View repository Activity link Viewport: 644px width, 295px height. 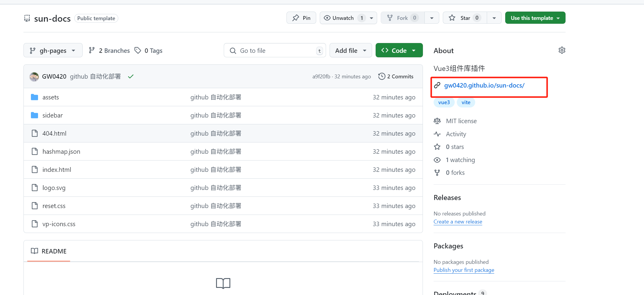tap(456, 134)
